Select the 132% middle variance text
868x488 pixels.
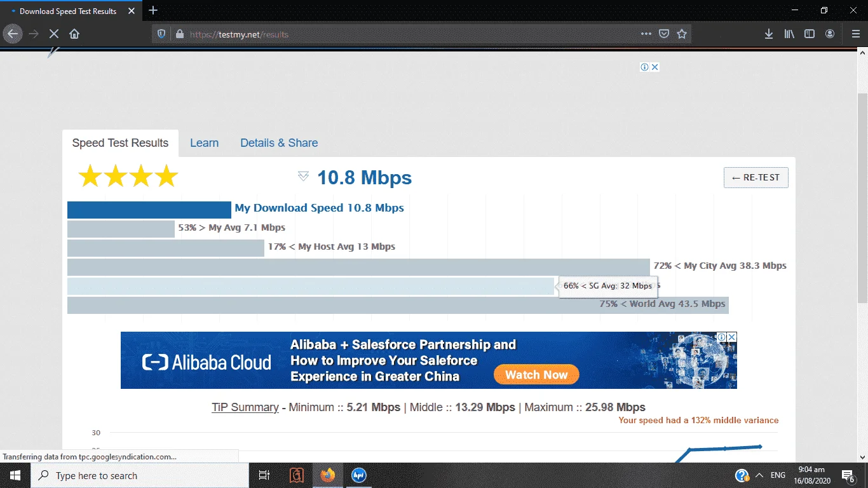click(698, 420)
